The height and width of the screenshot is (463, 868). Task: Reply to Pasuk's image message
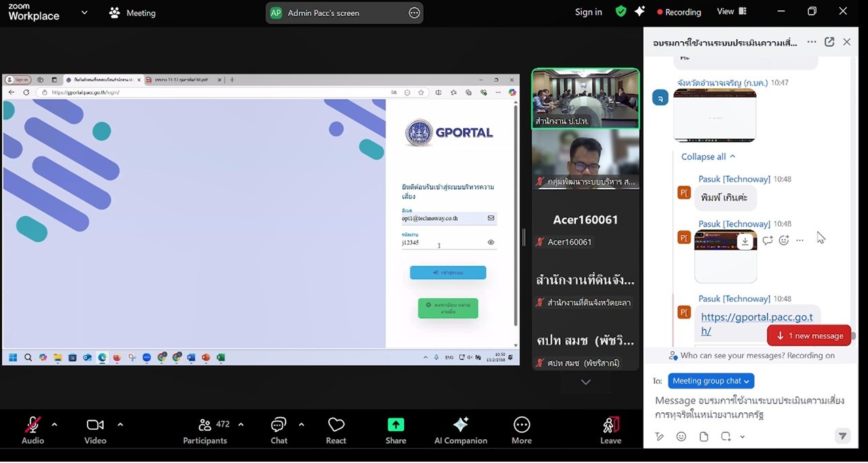click(x=768, y=241)
